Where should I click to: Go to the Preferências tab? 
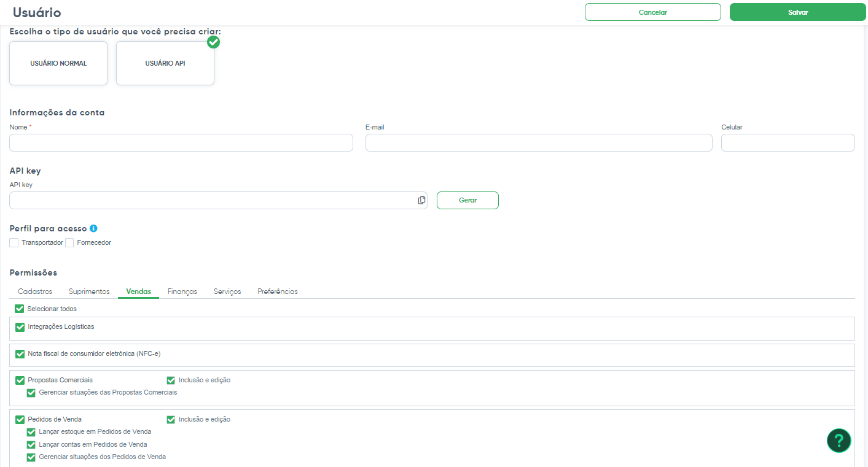click(x=278, y=291)
